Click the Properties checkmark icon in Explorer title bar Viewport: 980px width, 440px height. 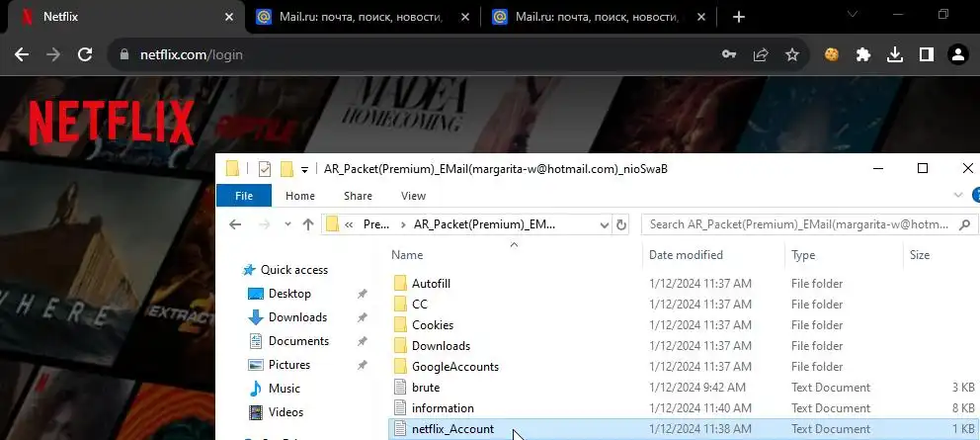[x=265, y=169]
